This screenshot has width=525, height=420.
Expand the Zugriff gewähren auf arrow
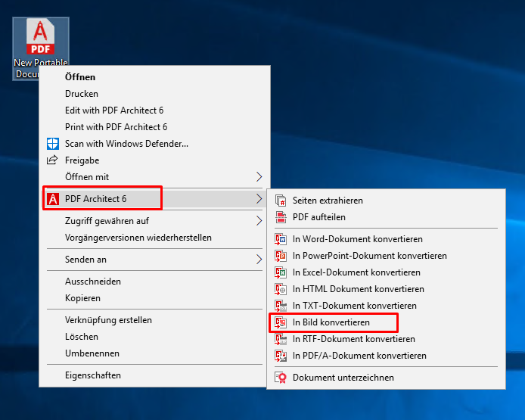(x=259, y=221)
